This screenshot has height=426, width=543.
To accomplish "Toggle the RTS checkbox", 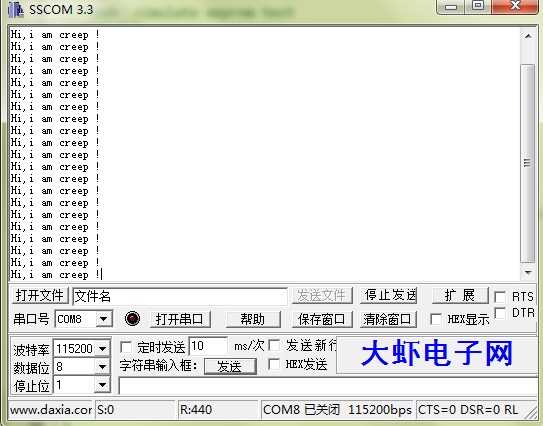I will (x=500, y=297).
